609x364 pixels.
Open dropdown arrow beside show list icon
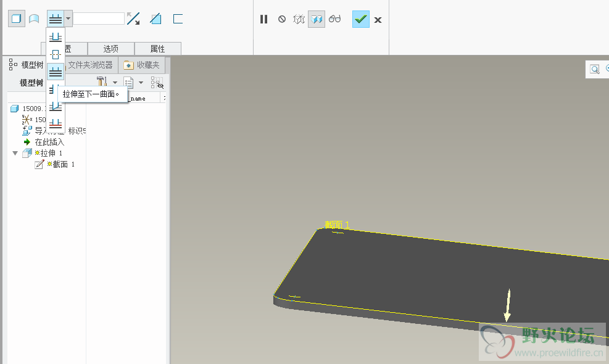pos(141,82)
